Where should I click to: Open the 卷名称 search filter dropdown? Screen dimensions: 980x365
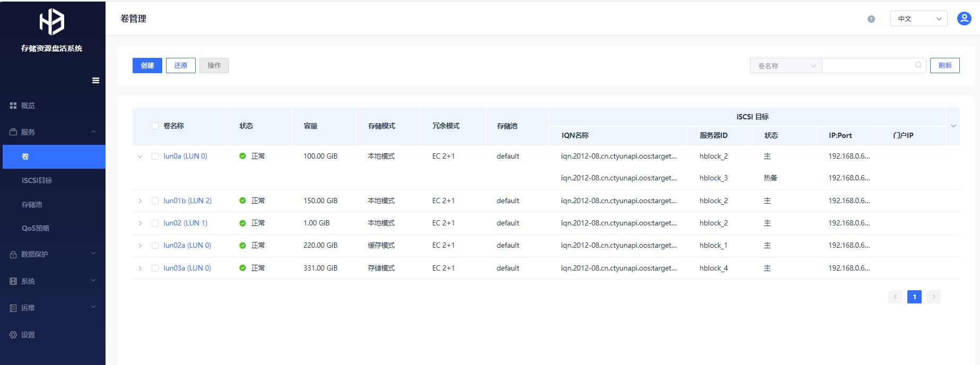[x=786, y=66]
